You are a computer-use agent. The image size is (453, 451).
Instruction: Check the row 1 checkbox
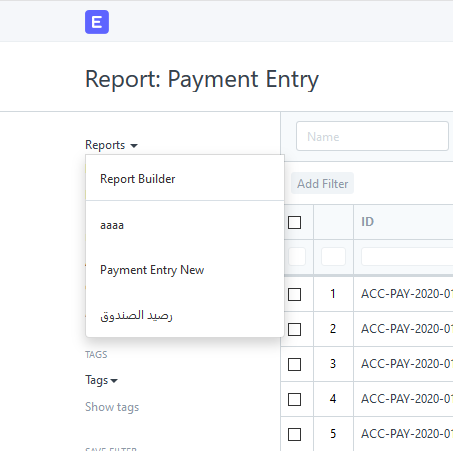click(294, 294)
